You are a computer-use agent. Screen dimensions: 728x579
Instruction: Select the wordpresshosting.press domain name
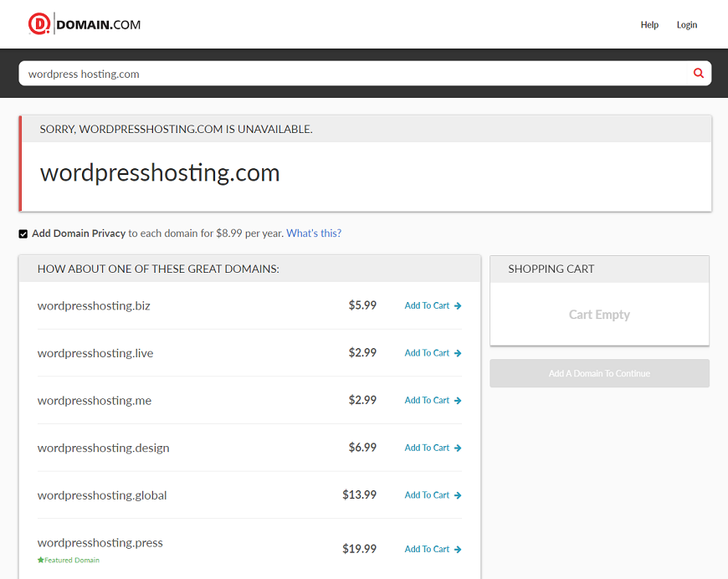pyautogui.click(x=100, y=543)
